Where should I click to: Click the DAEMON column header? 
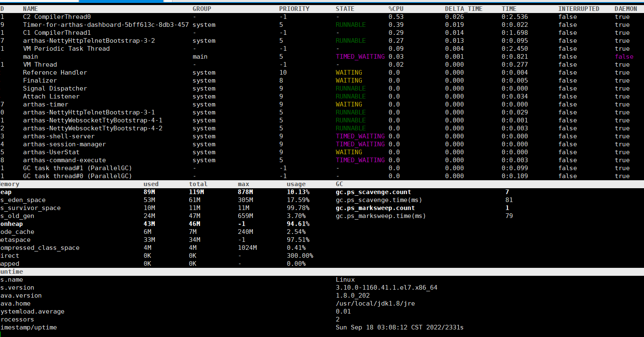click(x=626, y=9)
